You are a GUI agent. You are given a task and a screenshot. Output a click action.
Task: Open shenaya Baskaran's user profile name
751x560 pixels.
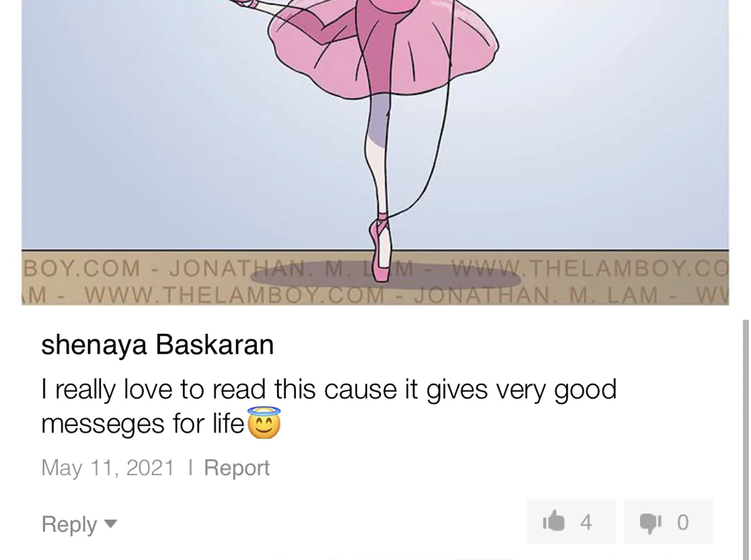click(158, 345)
